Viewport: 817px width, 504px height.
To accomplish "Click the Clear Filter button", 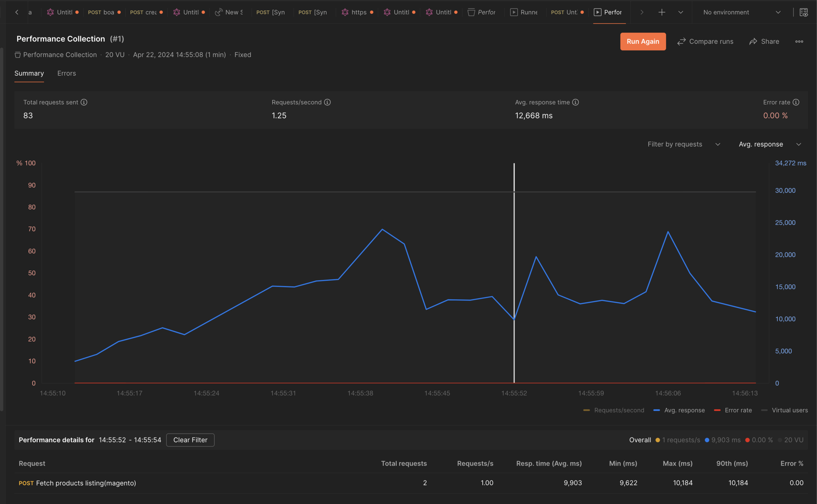I will coord(190,440).
